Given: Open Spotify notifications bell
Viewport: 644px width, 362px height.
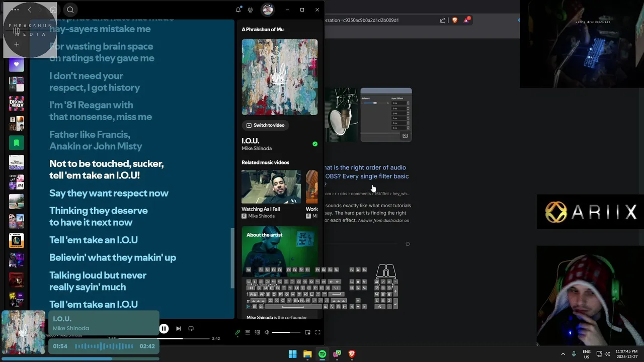Looking at the screenshot, I should coord(238,10).
